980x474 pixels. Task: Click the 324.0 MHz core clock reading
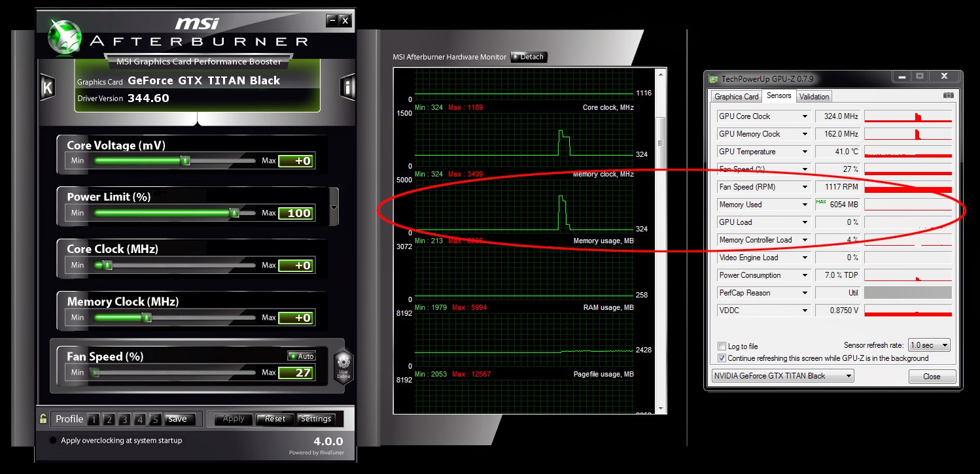837,116
